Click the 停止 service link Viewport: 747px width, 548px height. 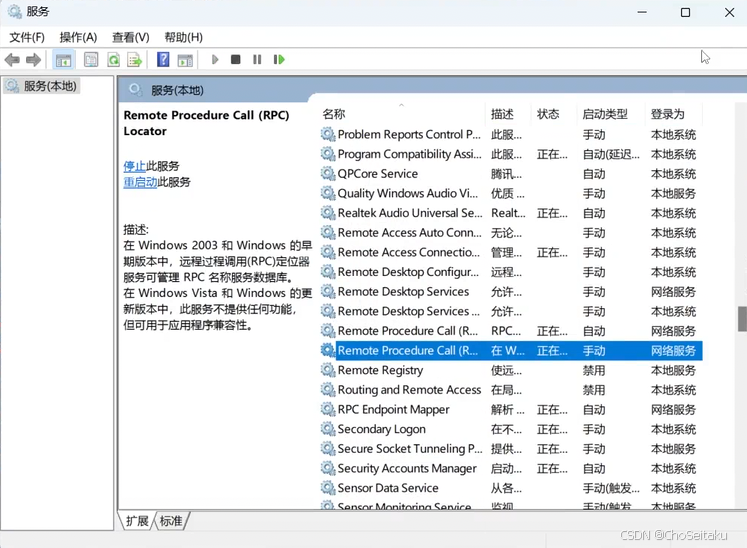point(134,166)
